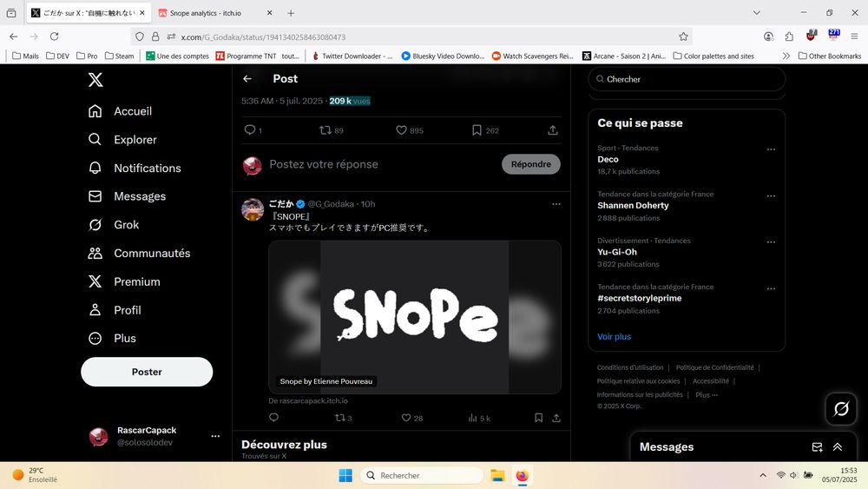868x489 pixels.
Task: Show more bookmarks with the chevron
Action: coord(786,56)
